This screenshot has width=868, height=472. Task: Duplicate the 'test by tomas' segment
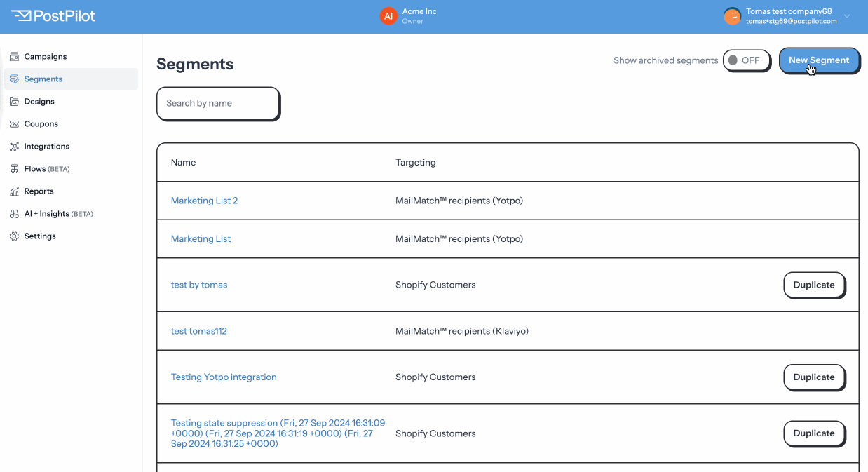(814, 285)
